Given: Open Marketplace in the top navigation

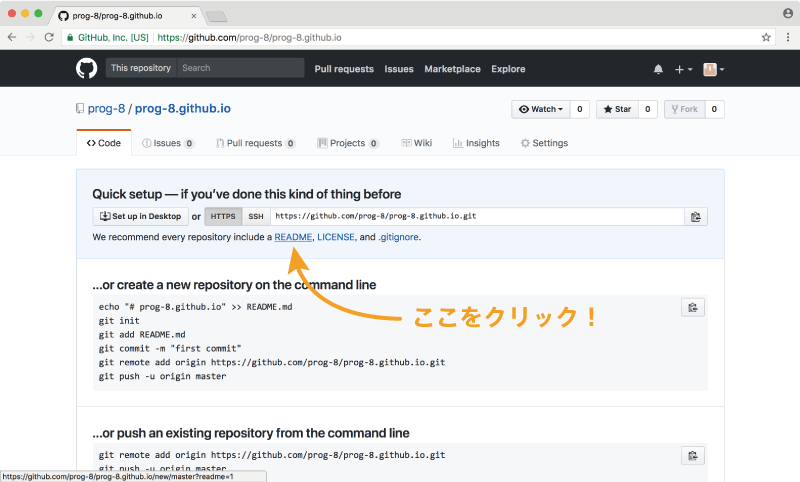Looking at the screenshot, I should 453,69.
